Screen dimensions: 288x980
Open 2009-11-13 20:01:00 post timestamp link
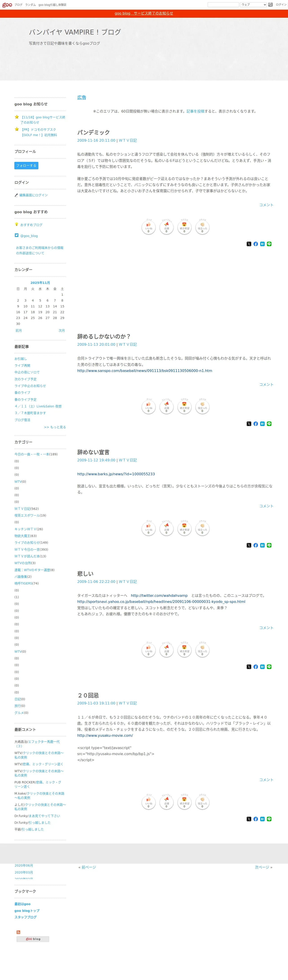[x=96, y=344]
